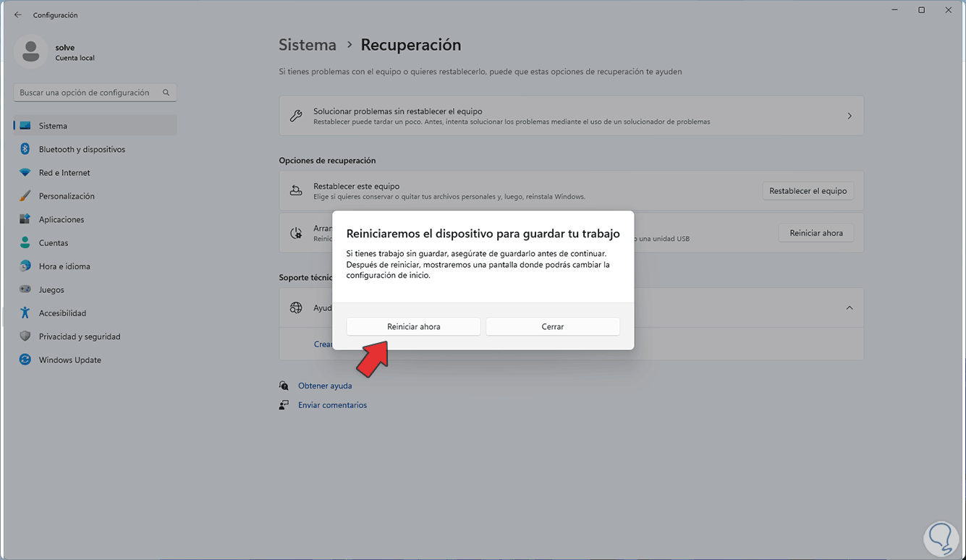The image size is (966, 560).
Task: Click the globe icon under Soporte técnico
Action: 296,307
